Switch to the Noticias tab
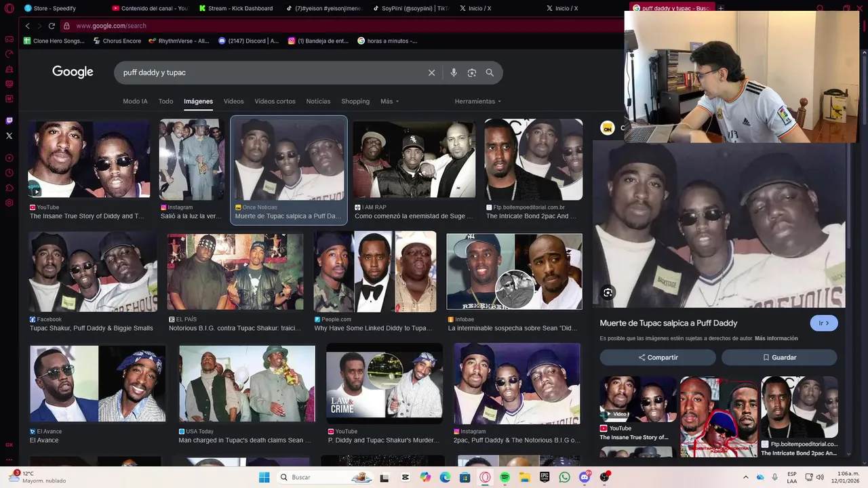This screenshot has height=488, width=868. 318,101
